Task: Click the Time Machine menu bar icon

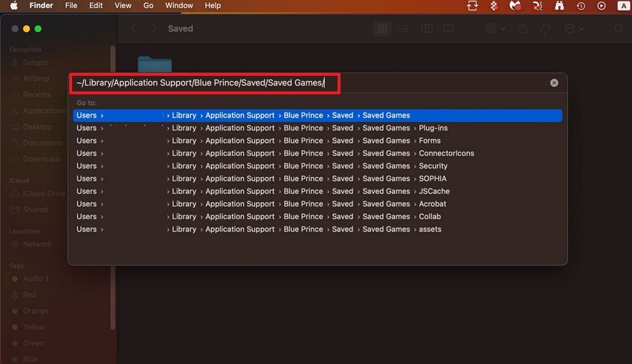Action: click(x=581, y=6)
